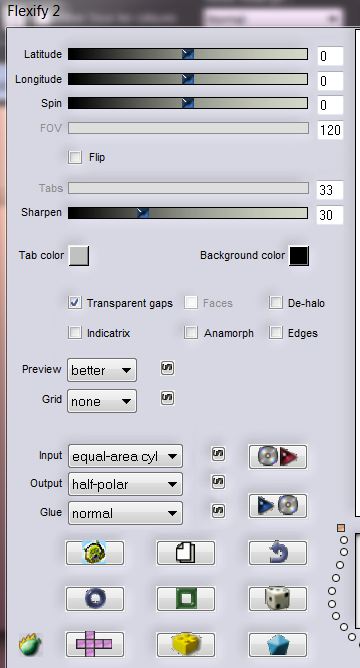
Task: Click the disc-to-arrow load preset button
Action: tap(278, 457)
